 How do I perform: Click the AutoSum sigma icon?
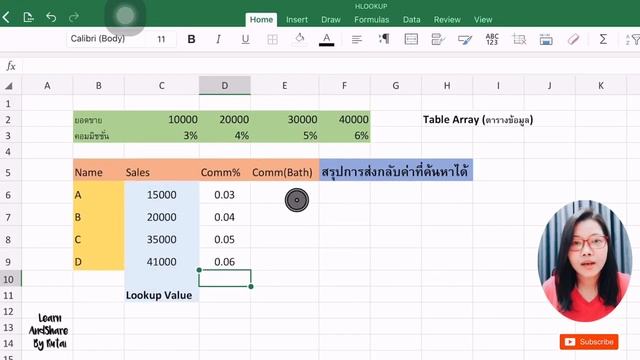pos(603,39)
